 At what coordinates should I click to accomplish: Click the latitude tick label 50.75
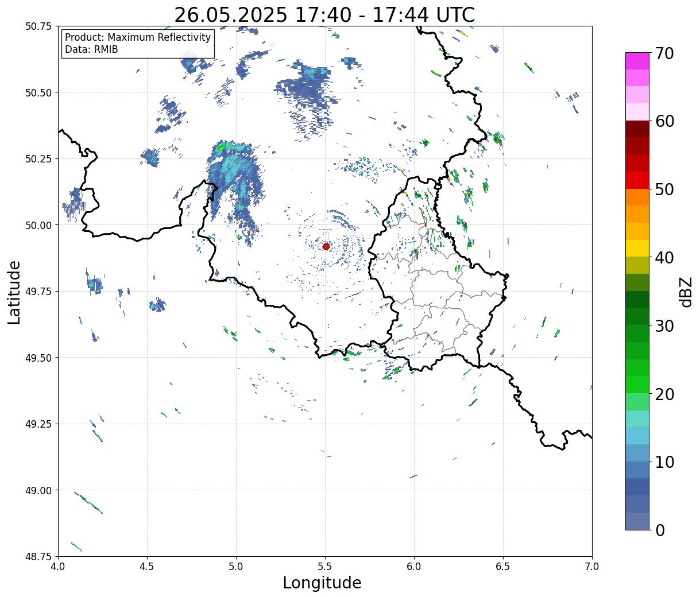(38, 26)
